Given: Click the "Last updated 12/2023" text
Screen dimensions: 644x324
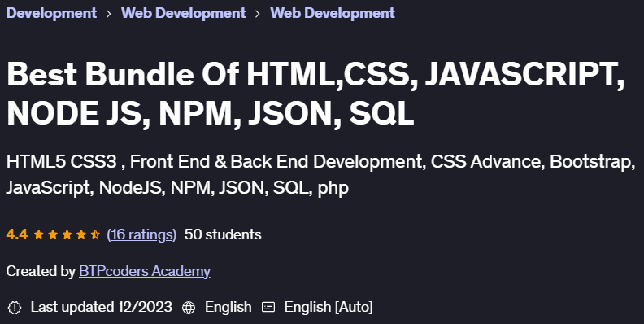Looking at the screenshot, I should [102, 307].
